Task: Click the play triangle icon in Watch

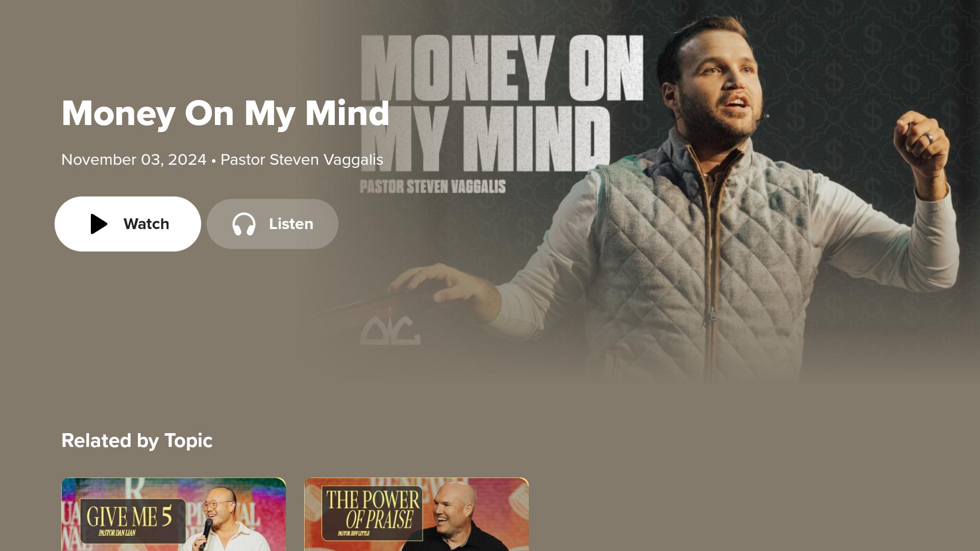Action: 99,224
